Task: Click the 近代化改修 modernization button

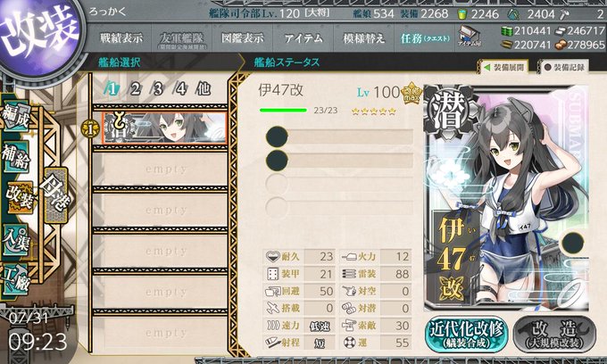Action: pos(467,335)
